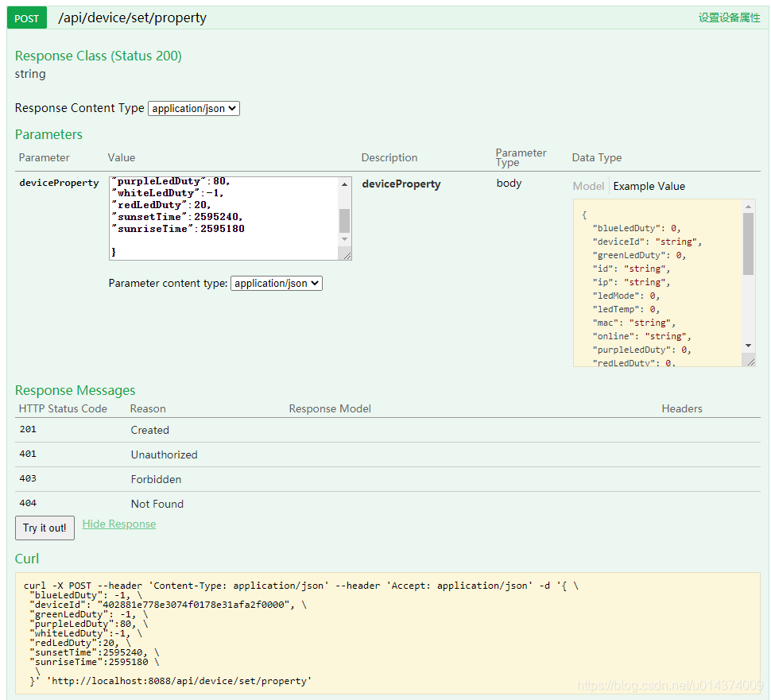The height and width of the screenshot is (700, 771).
Task: Click the Hide Response link
Action: click(x=119, y=524)
